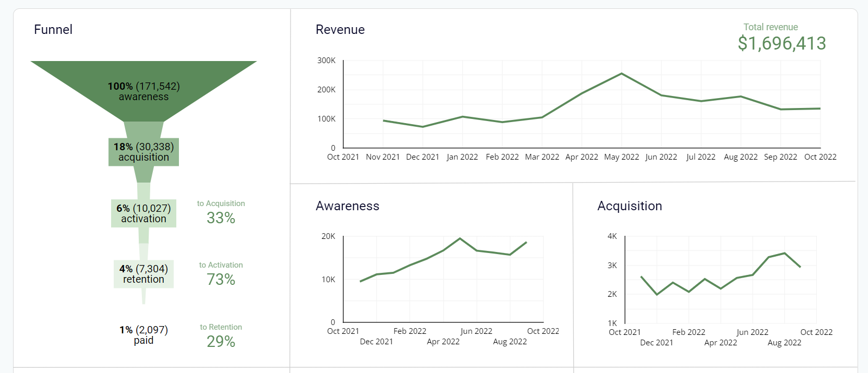Click the 300K revenue axis label
The image size is (868, 373).
(x=327, y=61)
